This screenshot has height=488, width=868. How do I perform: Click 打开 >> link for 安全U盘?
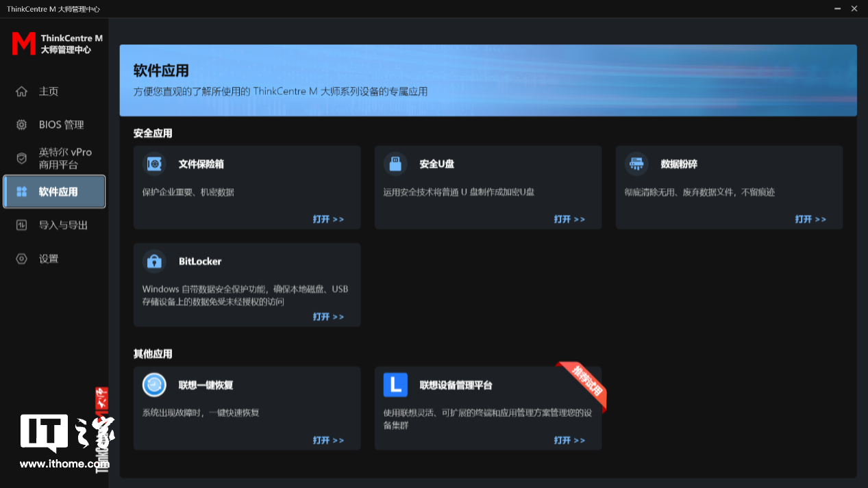[569, 219]
